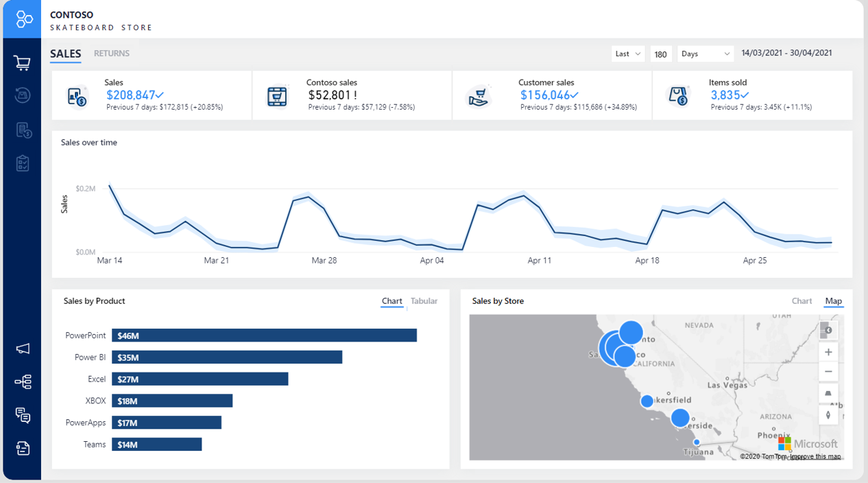Select Tabular view in Sales by Product

[424, 301]
